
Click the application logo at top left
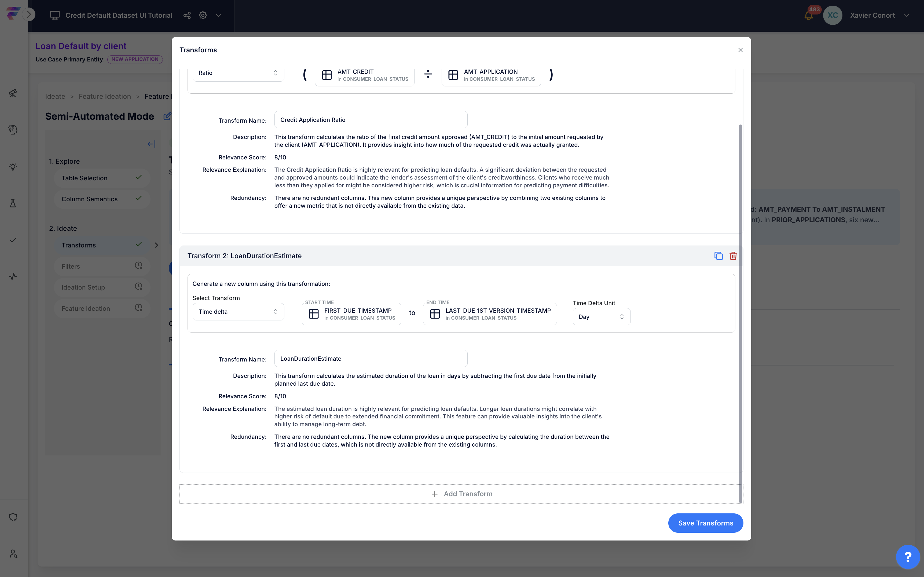click(13, 13)
